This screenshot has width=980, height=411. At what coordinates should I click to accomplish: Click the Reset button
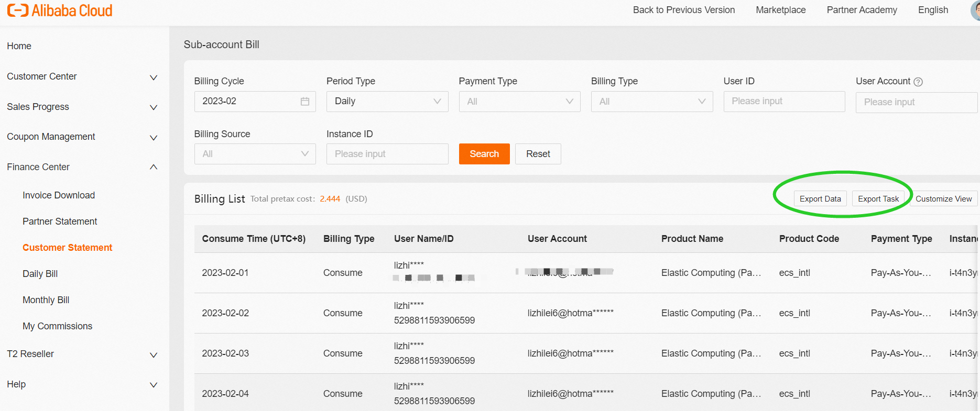[538, 154]
